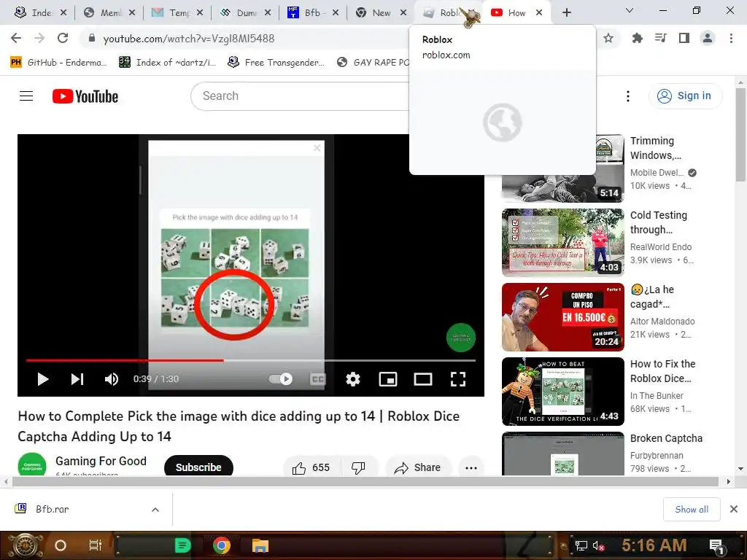Open the Chrome profile avatar
The height and width of the screenshot is (560, 747).
coord(708,38)
